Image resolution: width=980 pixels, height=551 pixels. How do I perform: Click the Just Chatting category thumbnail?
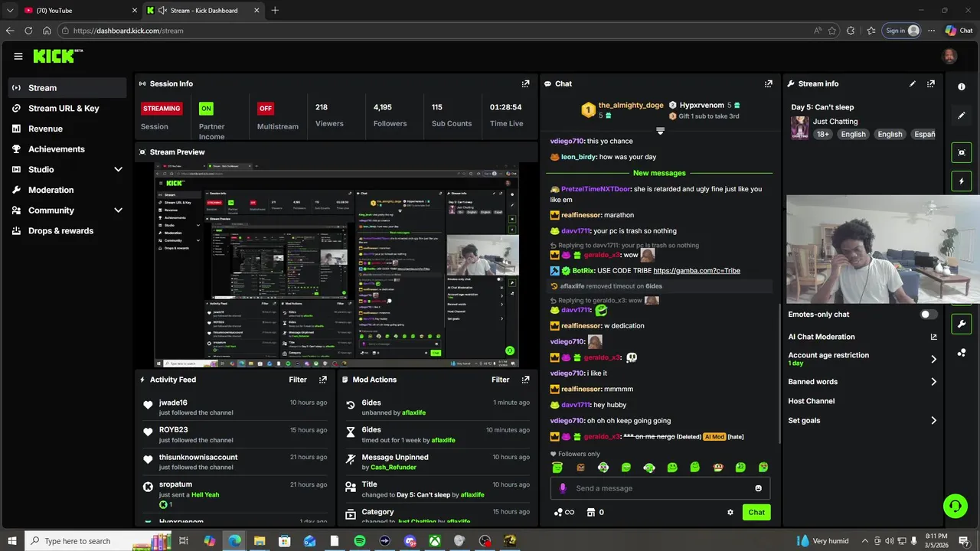(800, 127)
